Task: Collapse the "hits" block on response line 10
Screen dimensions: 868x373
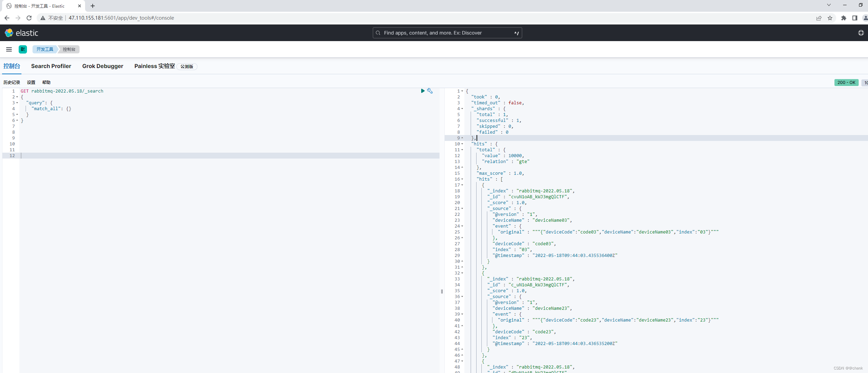Action: (462, 144)
